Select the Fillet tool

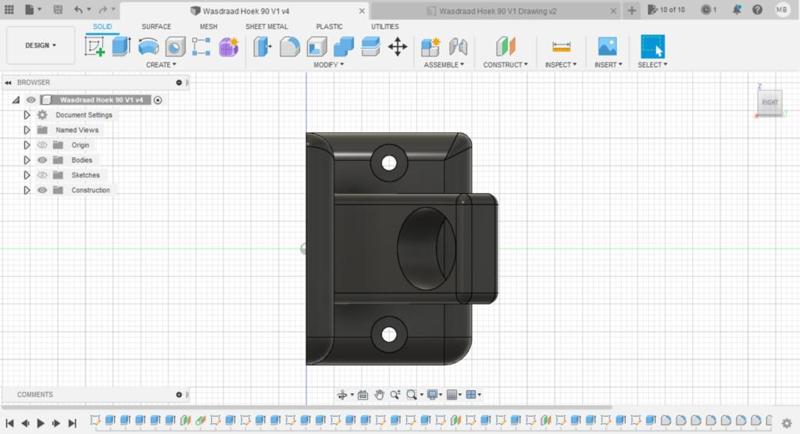pos(289,46)
